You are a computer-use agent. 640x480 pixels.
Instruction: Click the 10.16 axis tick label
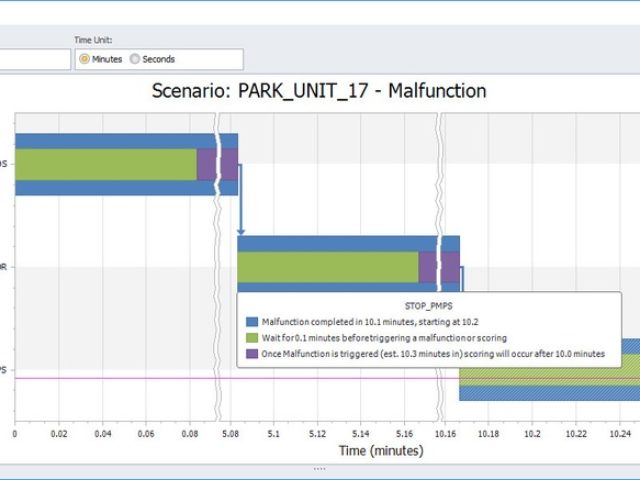445,433
